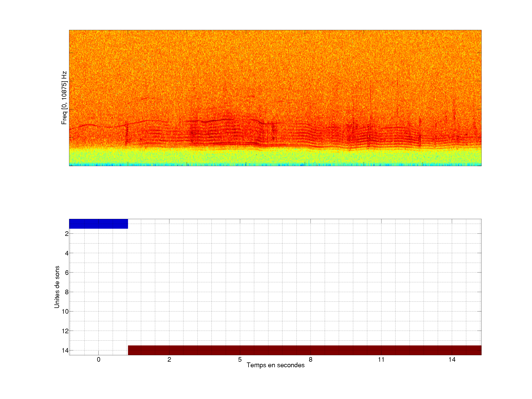Click the dark red bar at unit 14
The height and width of the screenshot is (399, 532).
304,350
